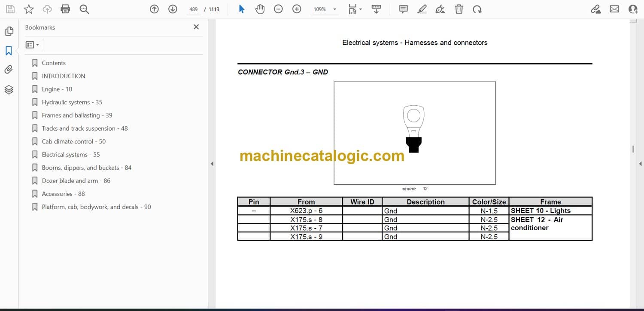Screen dimensions: 644x311
Task: Click the page number input field
Action: pos(194,9)
